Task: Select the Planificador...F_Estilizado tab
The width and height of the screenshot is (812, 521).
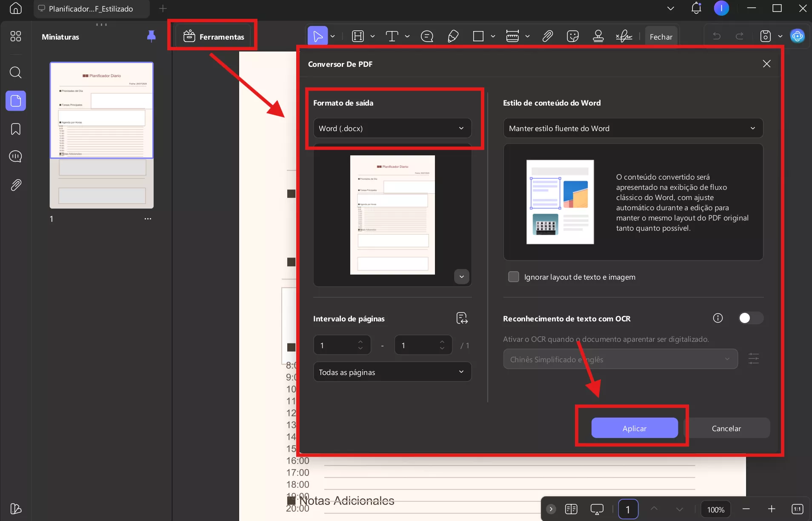Action: tap(90, 9)
